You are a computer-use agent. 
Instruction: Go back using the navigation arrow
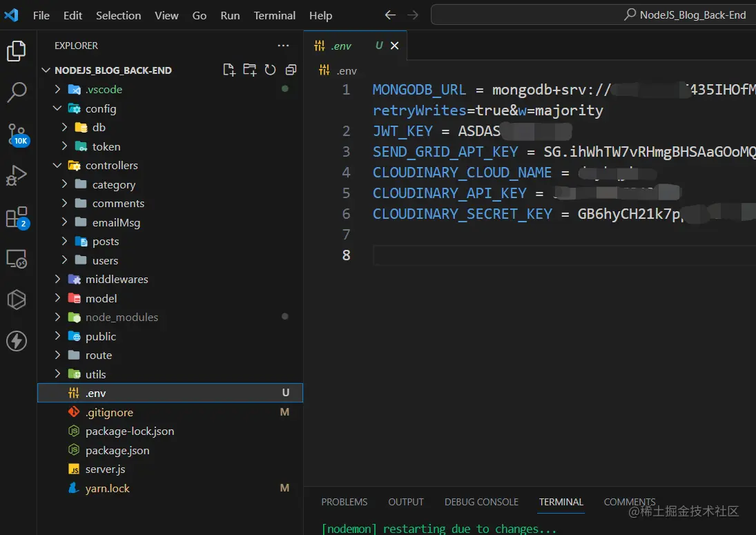390,15
